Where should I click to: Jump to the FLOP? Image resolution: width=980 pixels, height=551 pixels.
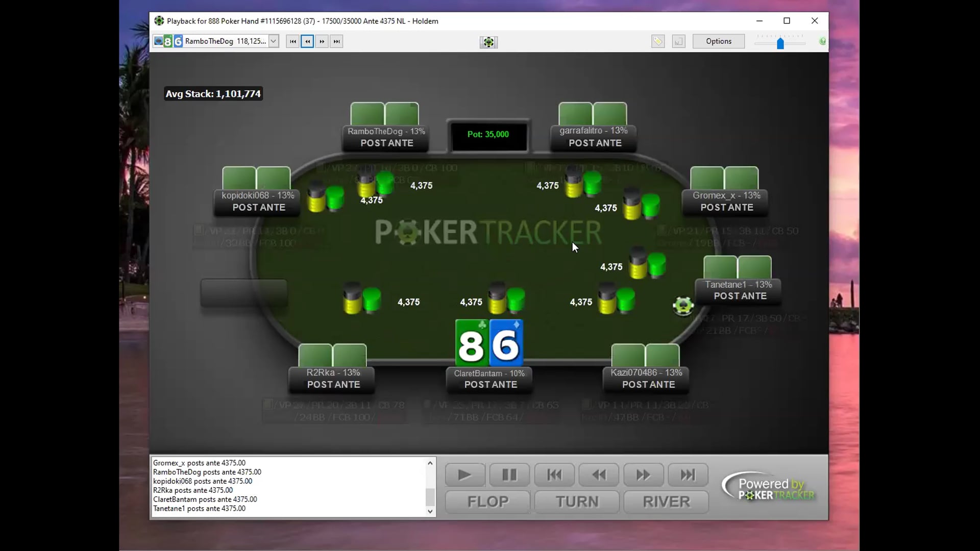[488, 502]
